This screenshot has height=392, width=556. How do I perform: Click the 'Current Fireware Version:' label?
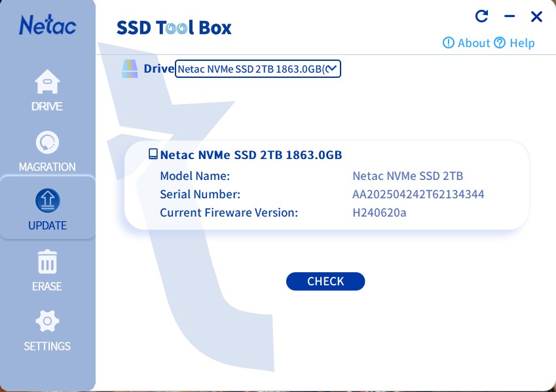pyautogui.click(x=229, y=213)
